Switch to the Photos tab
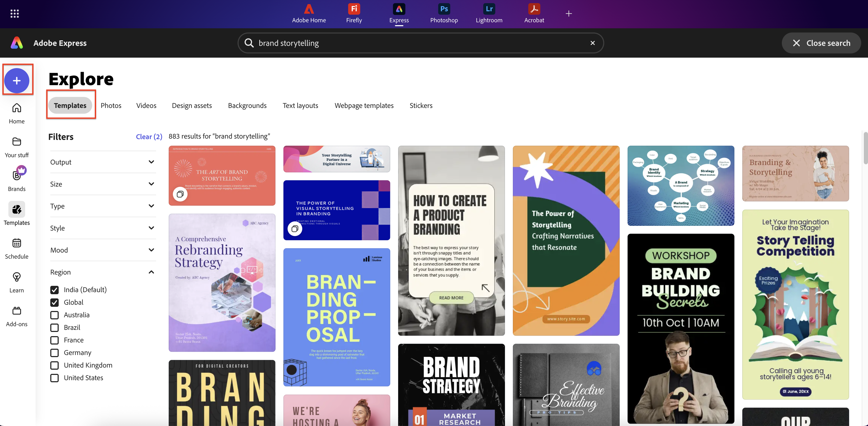The width and height of the screenshot is (868, 426). 111,106
